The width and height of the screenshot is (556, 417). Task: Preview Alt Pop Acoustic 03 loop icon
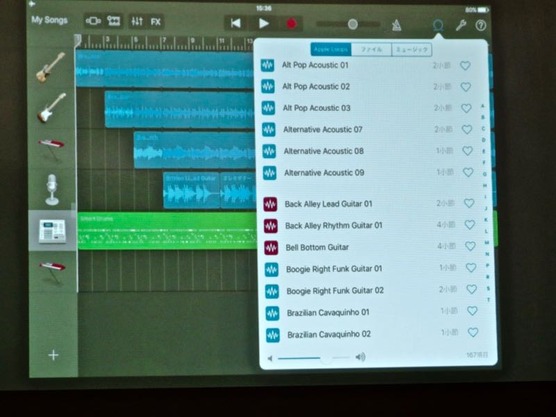(x=268, y=108)
